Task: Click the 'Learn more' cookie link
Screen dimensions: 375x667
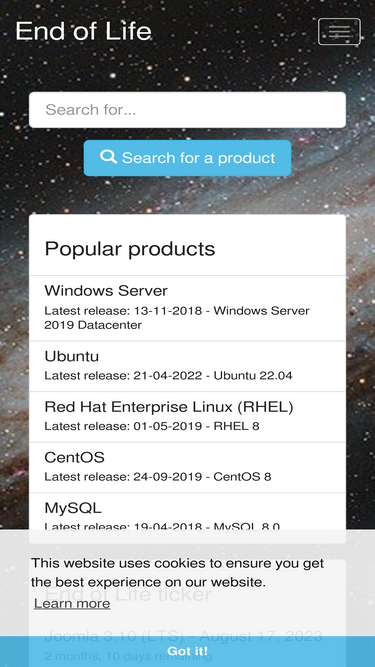Action: click(x=72, y=603)
